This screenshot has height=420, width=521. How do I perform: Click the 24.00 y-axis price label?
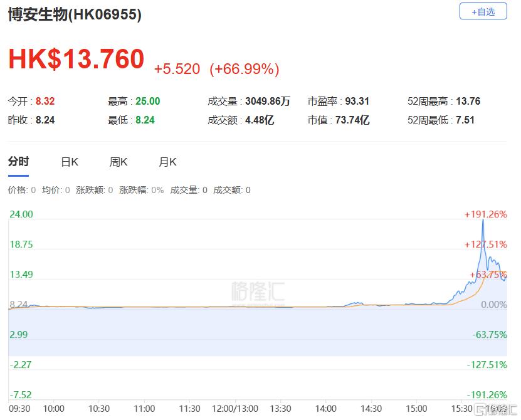point(21,214)
